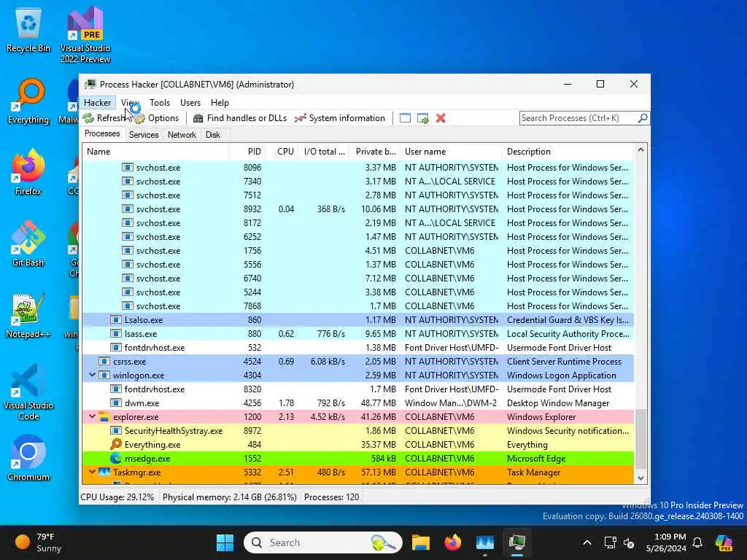Open System information graph

tap(340, 118)
